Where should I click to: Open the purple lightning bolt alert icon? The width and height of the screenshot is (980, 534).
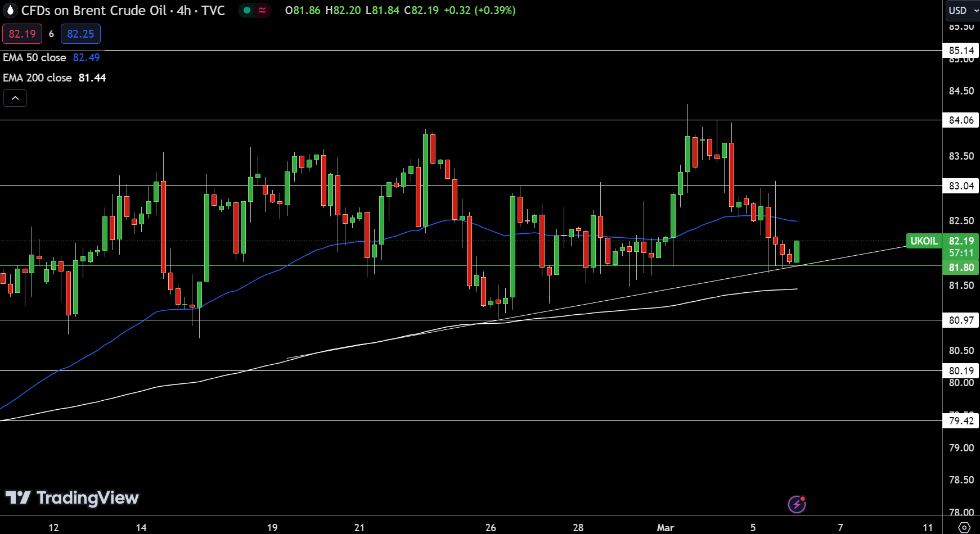(x=797, y=504)
